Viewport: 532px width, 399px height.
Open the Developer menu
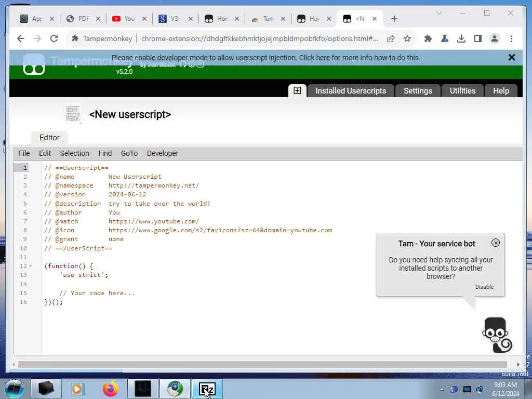pyautogui.click(x=162, y=153)
